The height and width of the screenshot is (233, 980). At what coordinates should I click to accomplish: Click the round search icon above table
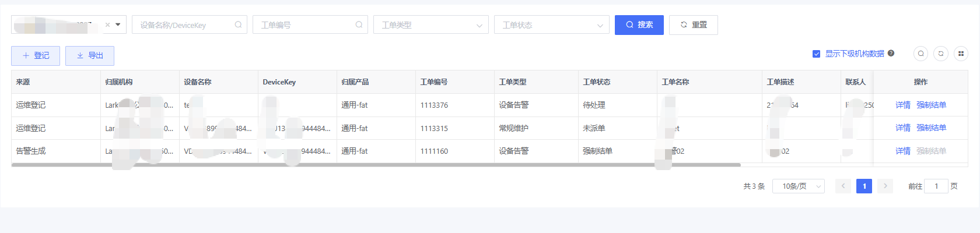[x=921, y=54]
